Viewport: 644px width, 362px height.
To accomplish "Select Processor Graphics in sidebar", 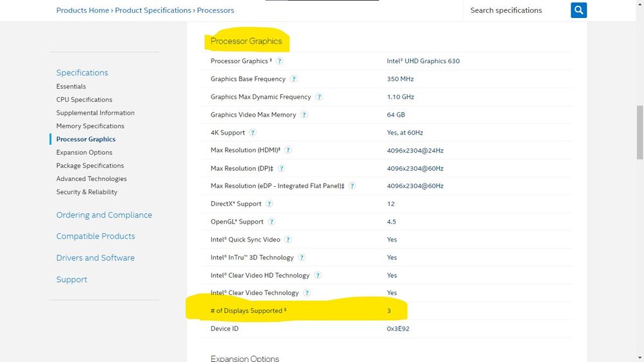I will [x=86, y=139].
